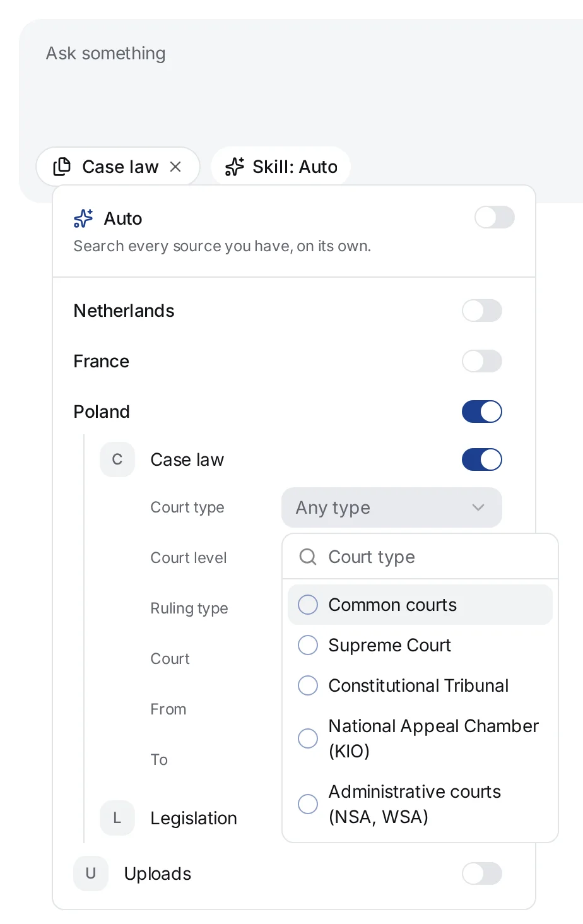
Task: Click the documents icon in Case law chip
Action: pyautogui.click(x=62, y=167)
